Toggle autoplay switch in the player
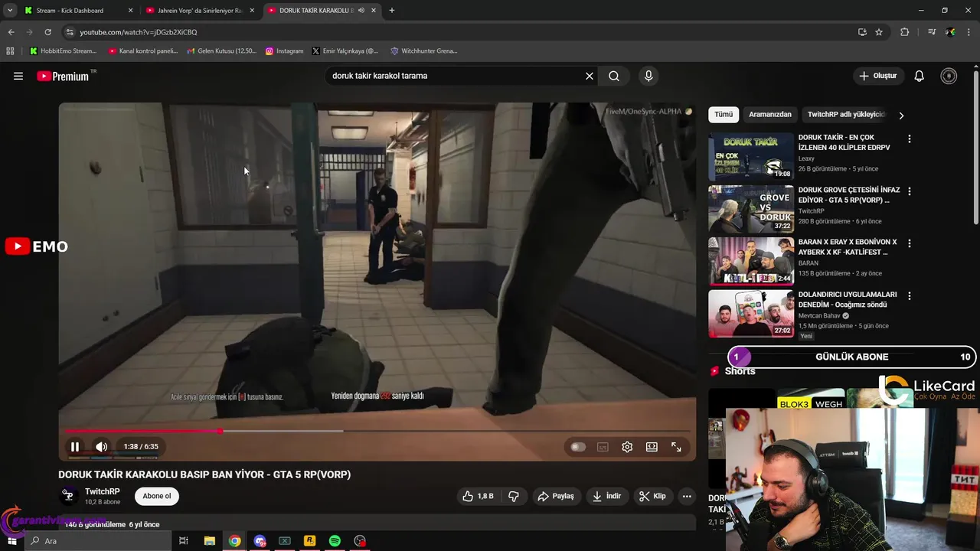Screen dimensions: 980x551 click(x=578, y=447)
